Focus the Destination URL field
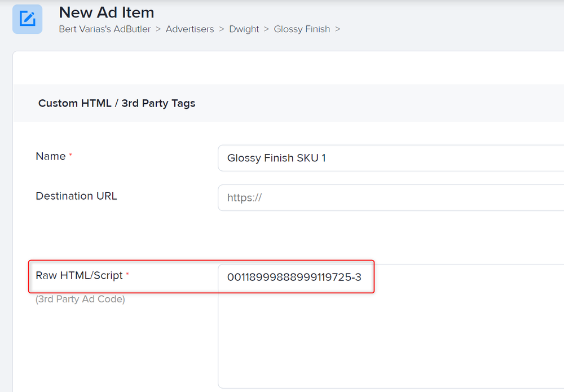The height and width of the screenshot is (392, 564). [x=391, y=198]
